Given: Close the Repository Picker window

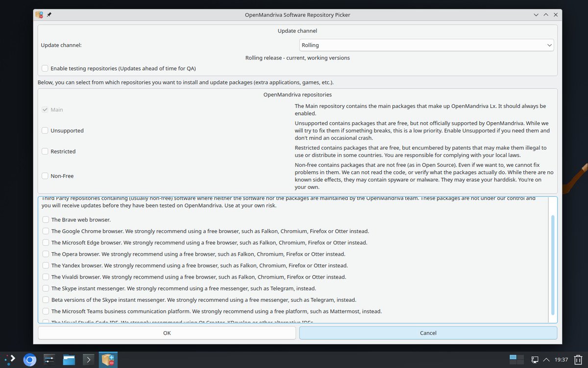Looking at the screenshot, I should (556, 15).
